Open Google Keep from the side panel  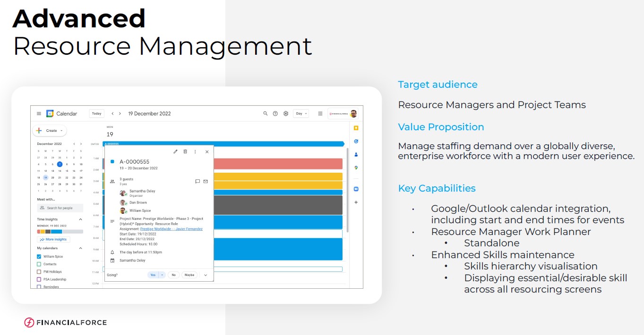click(x=356, y=128)
